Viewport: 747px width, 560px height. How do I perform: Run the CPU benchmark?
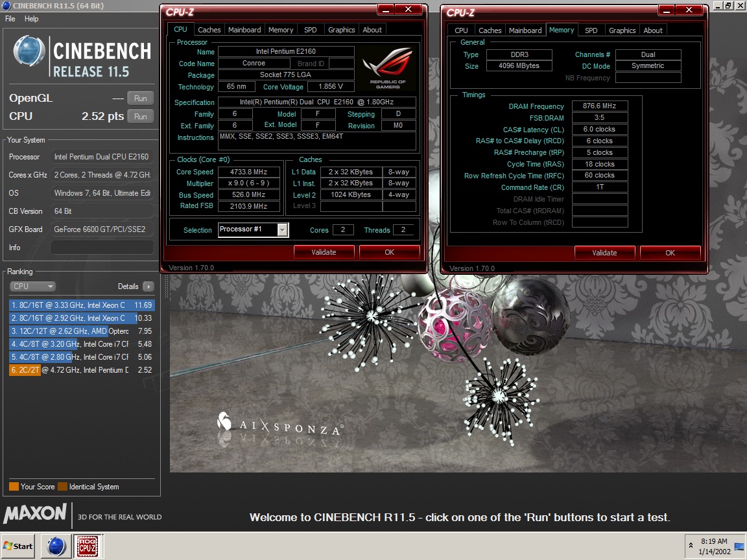[141, 116]
